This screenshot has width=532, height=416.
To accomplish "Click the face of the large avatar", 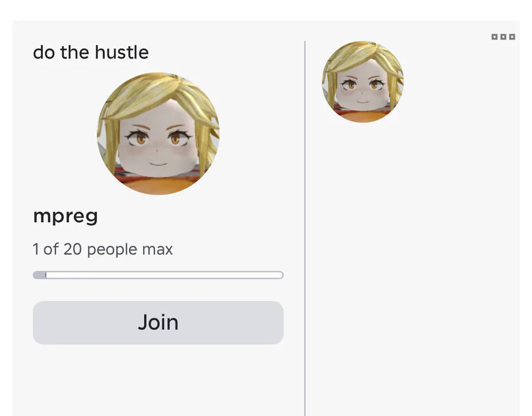I will pyautogui.click(x=158, y=142).
